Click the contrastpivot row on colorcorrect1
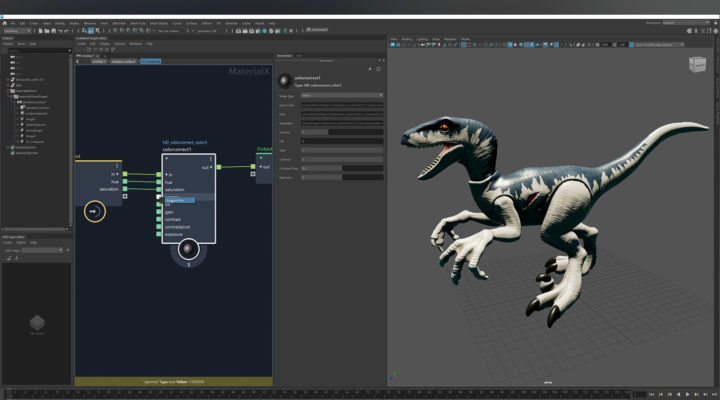Screen dimensions: 720x400 [x=188, y=227]
